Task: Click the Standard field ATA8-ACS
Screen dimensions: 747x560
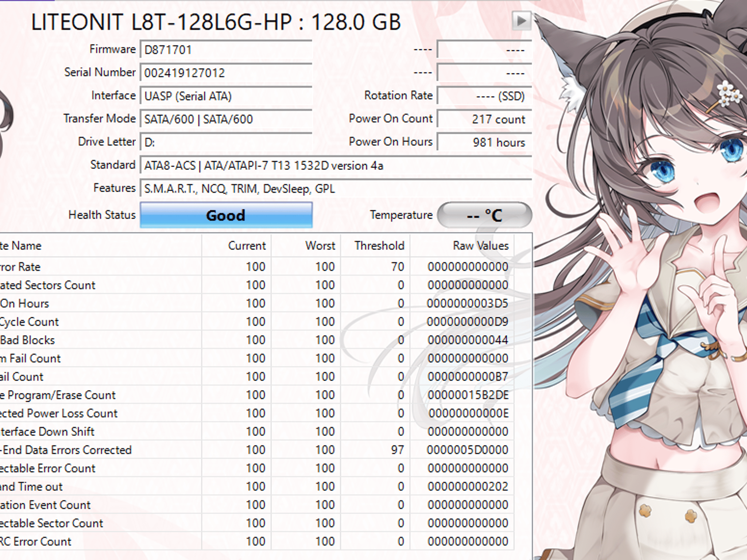Action: coord(336,165)
